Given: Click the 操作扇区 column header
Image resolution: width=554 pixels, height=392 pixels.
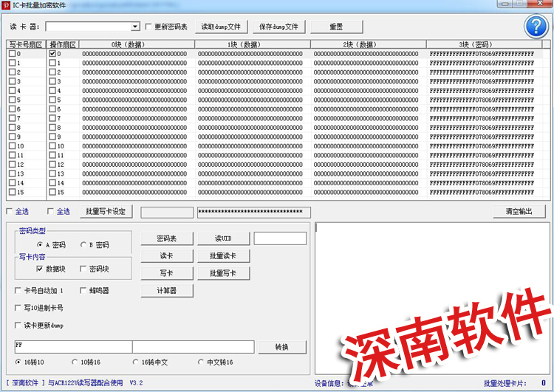Looking at the screenshot, I should [63, 44].
